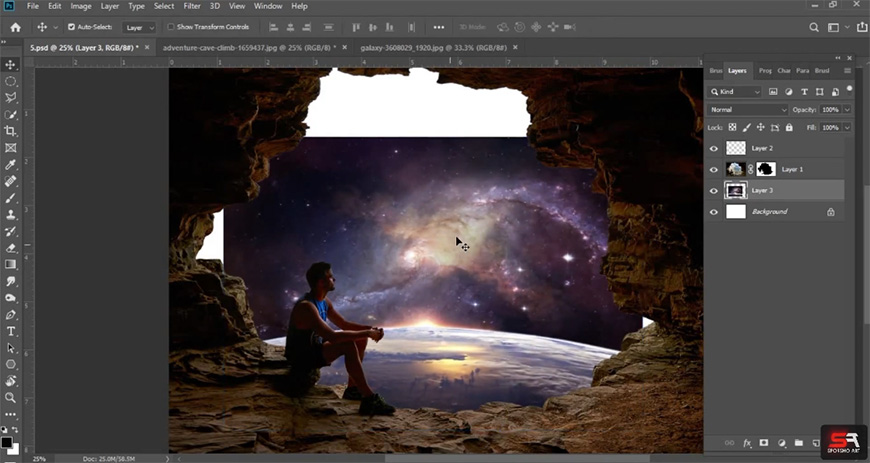870x463 pixels.
Task: Click the Layer 1 mask thumbnail
Action: point(766,169)
